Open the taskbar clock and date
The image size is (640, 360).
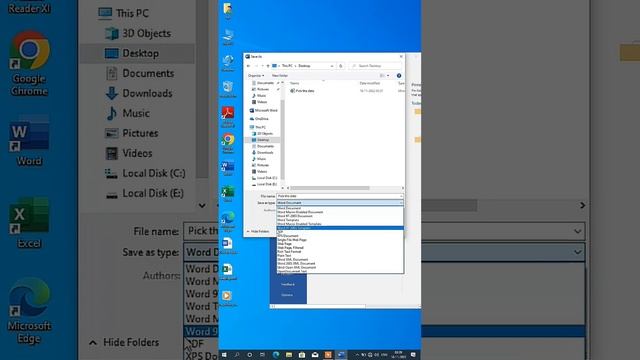[398, 355]
